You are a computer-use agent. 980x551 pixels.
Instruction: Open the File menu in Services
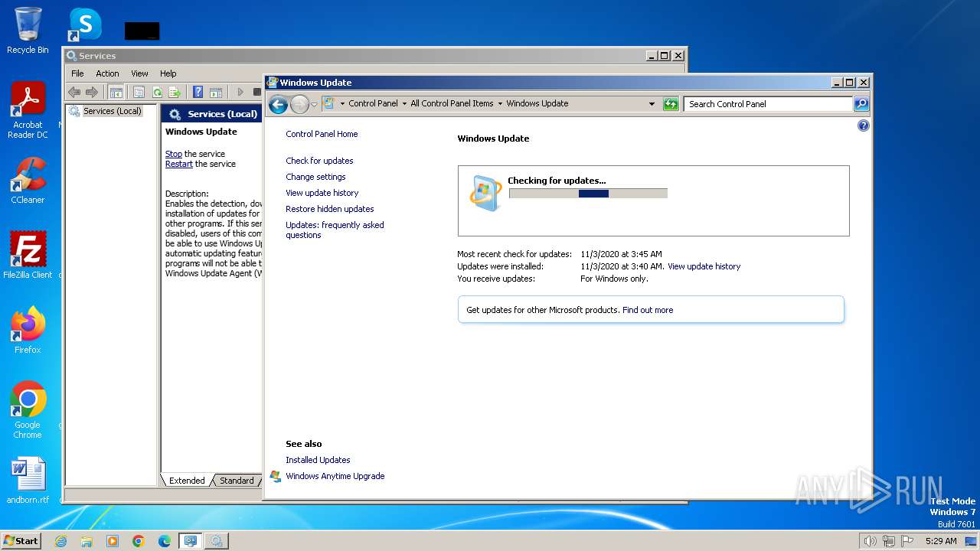click(77, 73)
